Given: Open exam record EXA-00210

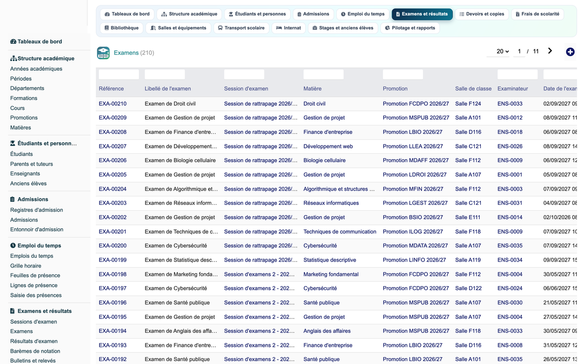Looking at the screenshot, I should tap(113, 104).
